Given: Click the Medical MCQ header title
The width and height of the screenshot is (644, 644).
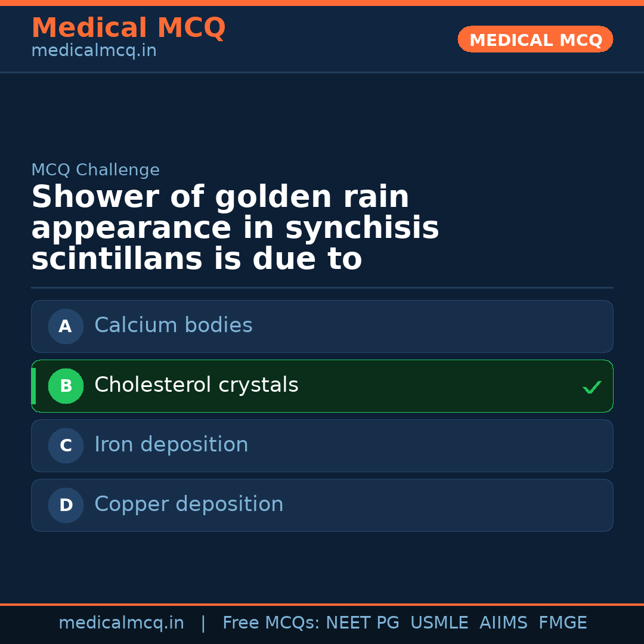Looking at the screenshot, I should pyautogui.click(x=128, y=28).
